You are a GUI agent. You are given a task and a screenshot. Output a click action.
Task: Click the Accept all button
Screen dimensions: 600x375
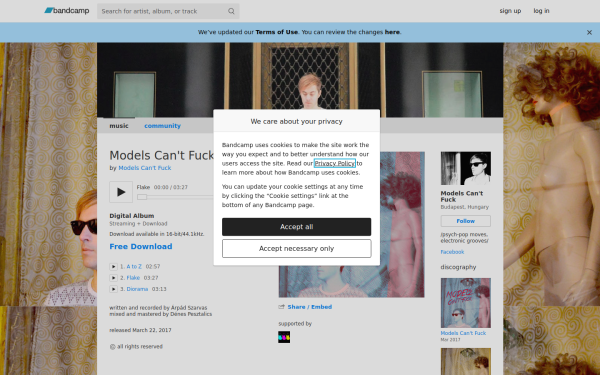pos(297,227)
